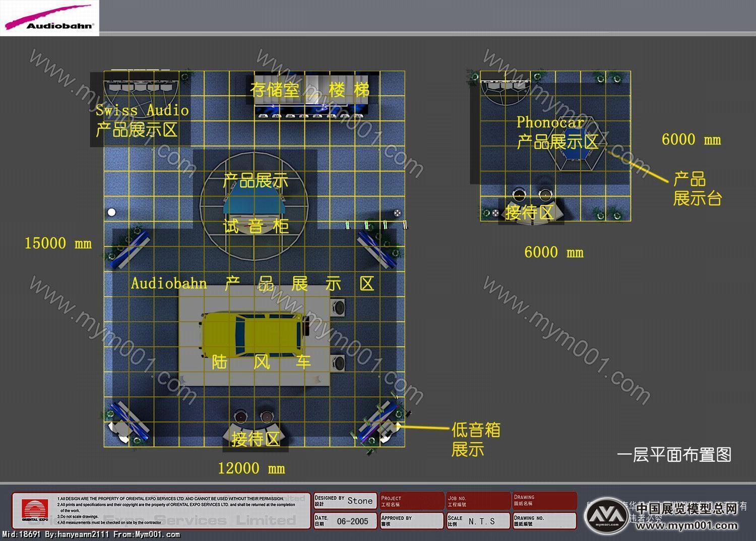Click the '12000 mm' dimension
The image size is (756, 541).
pos(251,468)
